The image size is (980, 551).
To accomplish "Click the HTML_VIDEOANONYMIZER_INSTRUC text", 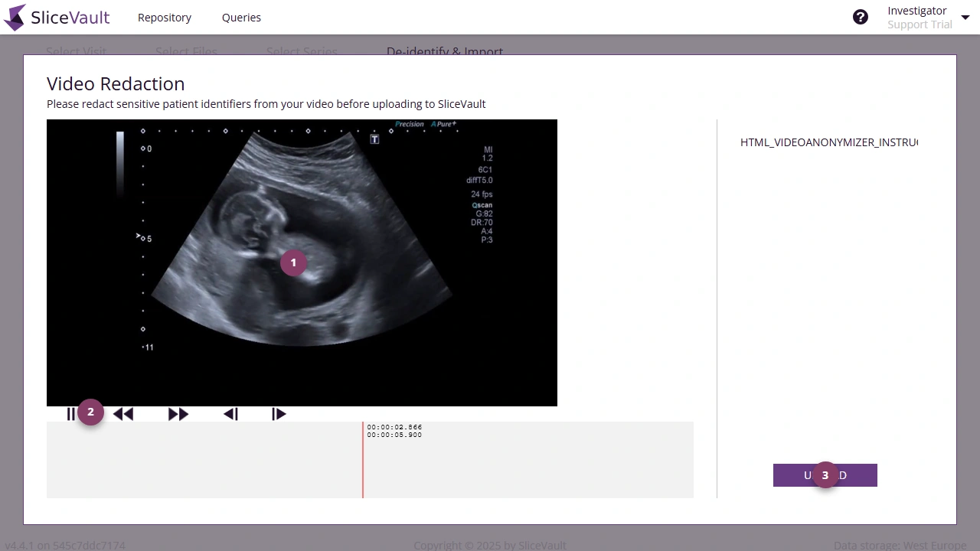I will pyautogui.click(x=829, y=142).
